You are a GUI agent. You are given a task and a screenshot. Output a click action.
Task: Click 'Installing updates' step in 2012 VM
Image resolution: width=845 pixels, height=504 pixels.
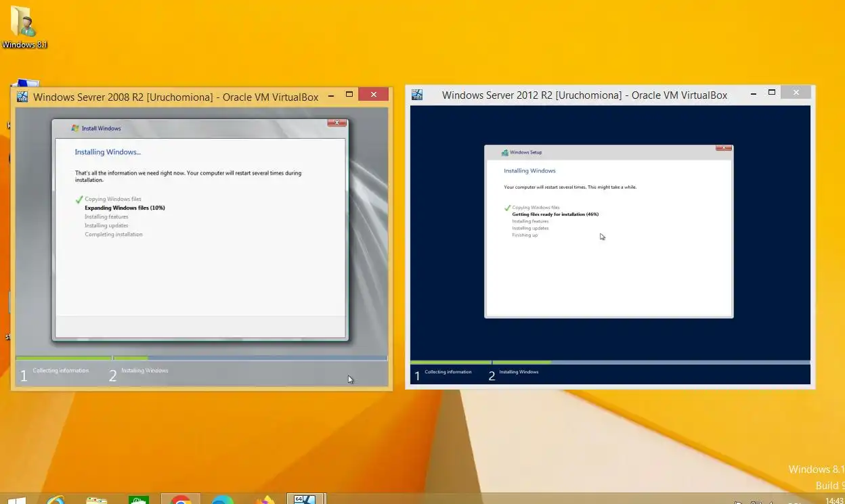click(x=530, y=228)
